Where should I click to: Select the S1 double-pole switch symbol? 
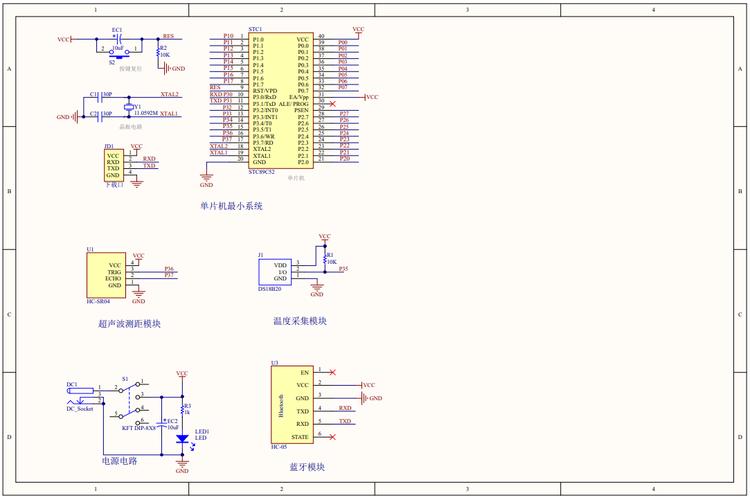(129, 403)
